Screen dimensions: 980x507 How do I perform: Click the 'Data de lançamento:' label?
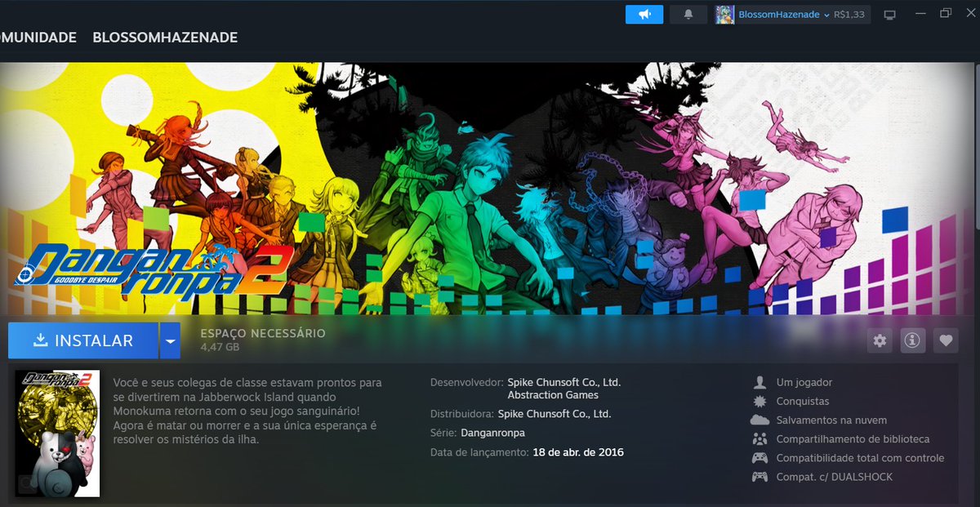point(479,452)
